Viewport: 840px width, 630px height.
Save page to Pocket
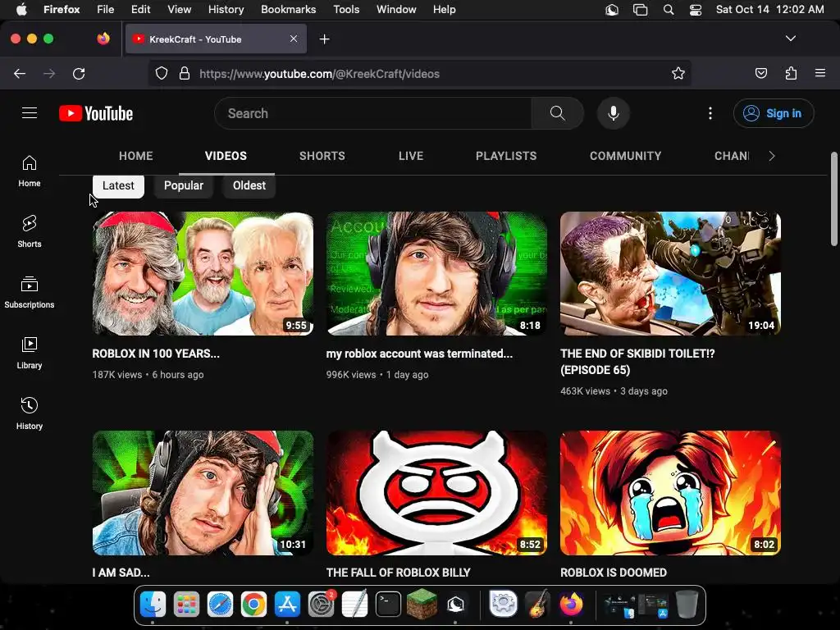point(761,73)
